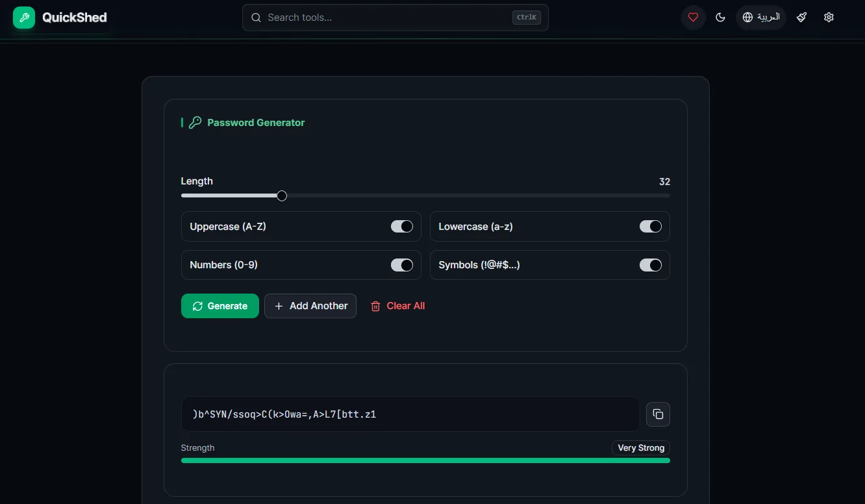Click the green Generate button

(220, 306)
